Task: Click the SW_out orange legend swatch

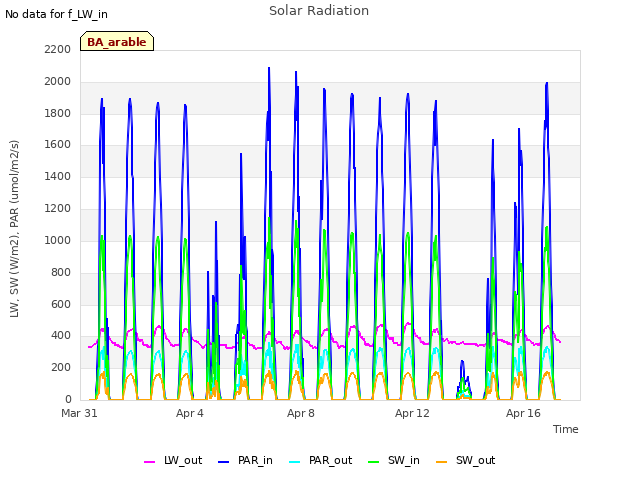Action: [x=442, y=462]
